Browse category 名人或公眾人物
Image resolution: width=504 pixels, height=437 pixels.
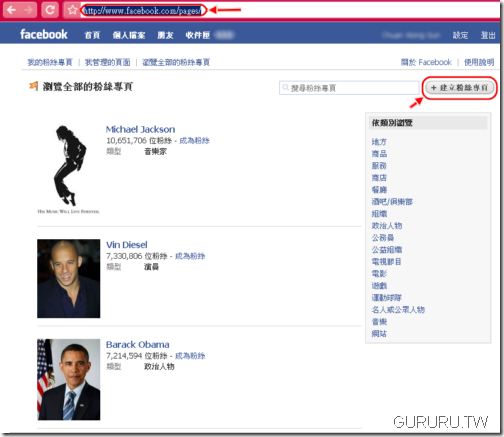click(x=398, y=310)
